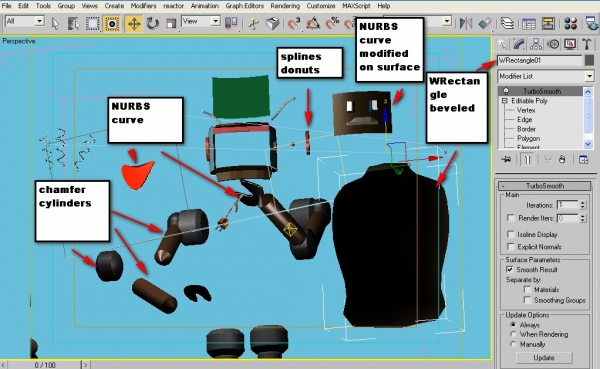
Task: Open the Rendering menu
Action: point(285,6)
